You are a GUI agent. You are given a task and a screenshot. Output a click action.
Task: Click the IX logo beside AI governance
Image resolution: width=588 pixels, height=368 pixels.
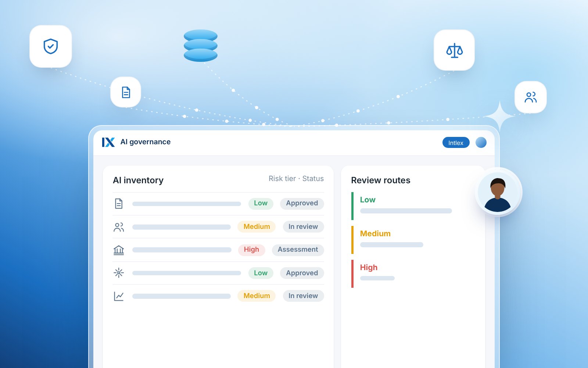(x=108, y=142)
